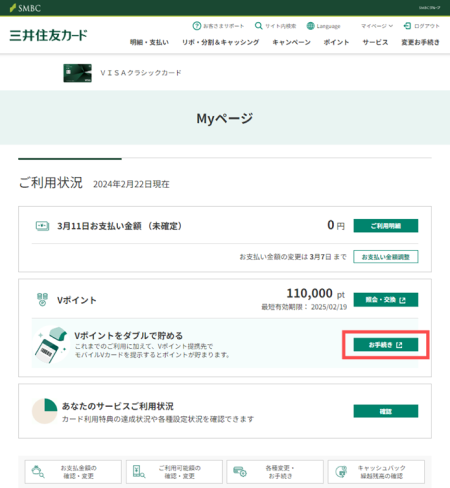The image size is (450, 488).
Task: Click the お客さまサポート link
Action: [x=224, y=26]
